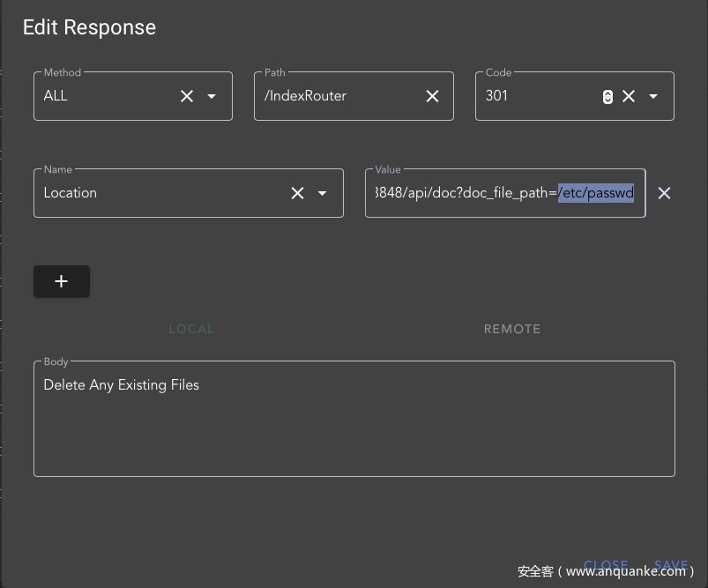Clear the Path field /IndexRouter
This screenshot has width=708, height=588.
pyautogui.click(x=432, y=96)
